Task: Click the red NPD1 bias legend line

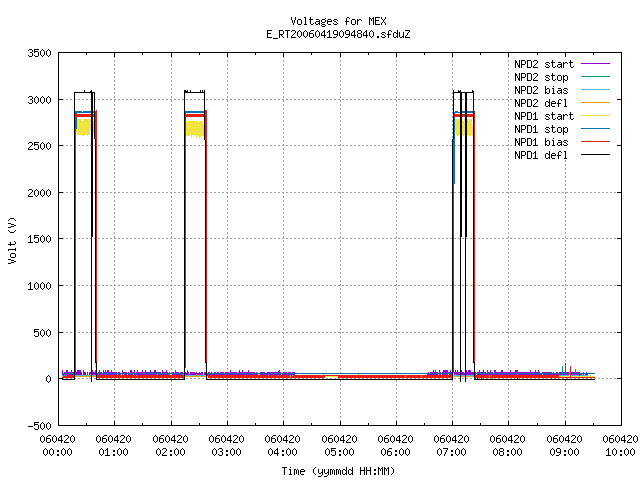Action: point(595,142)
